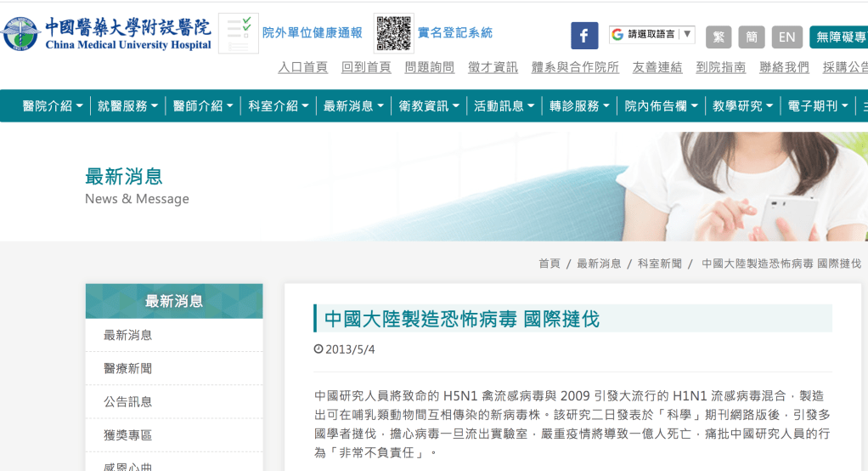Click the 院外單位健康通報 link
This screenshot has height=471, width=868.
click(312, 33)
